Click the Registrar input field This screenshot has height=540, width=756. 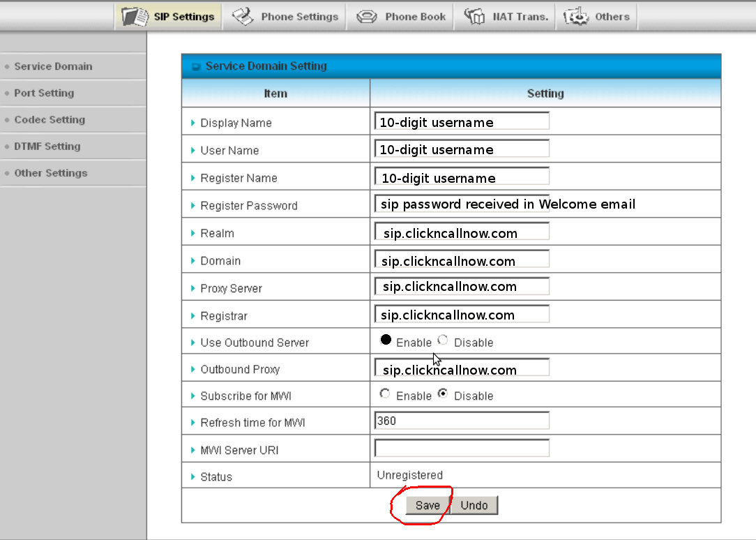(462, 314)
